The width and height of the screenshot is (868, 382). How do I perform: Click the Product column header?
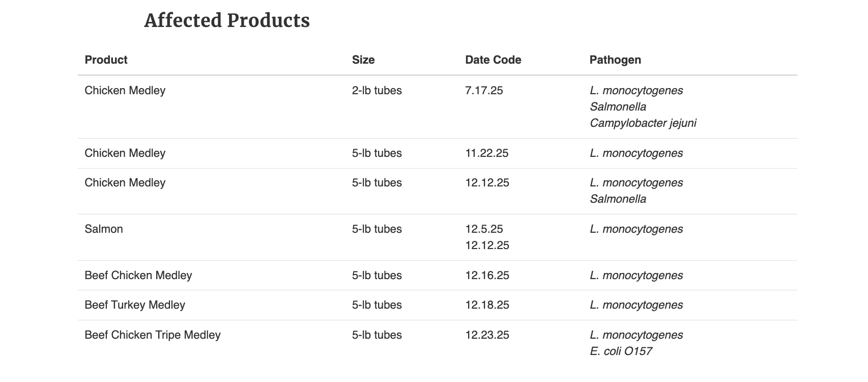[x=106, y=60]
